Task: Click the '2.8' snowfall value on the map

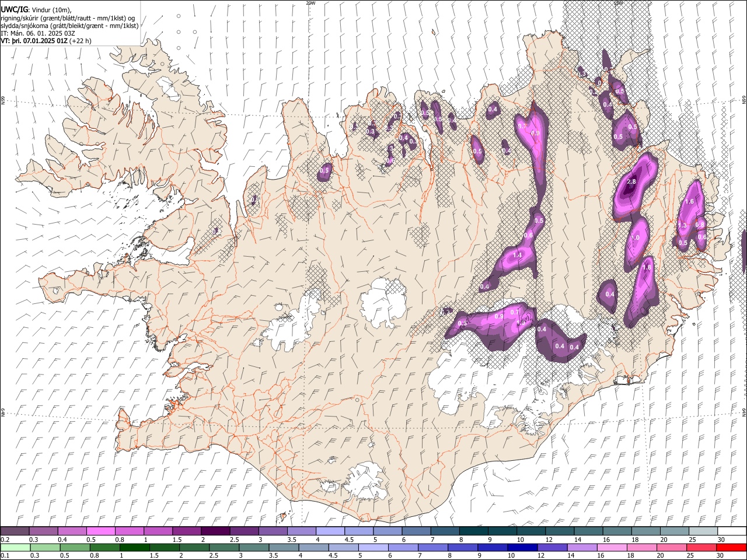Action: 631,182
